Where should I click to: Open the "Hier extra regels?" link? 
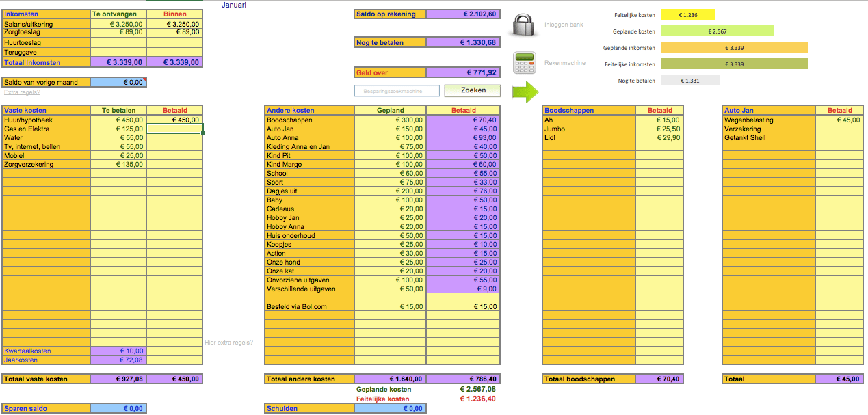click(228, 343)
